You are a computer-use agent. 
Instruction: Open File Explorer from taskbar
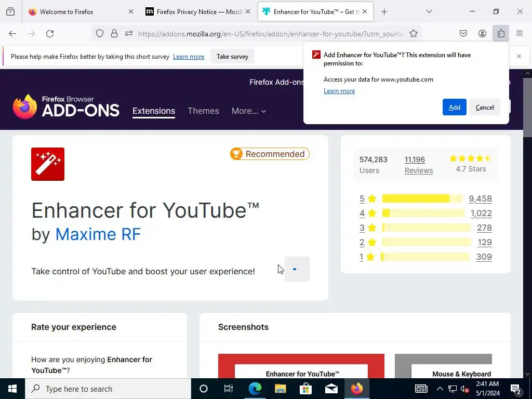pos(280,389)
